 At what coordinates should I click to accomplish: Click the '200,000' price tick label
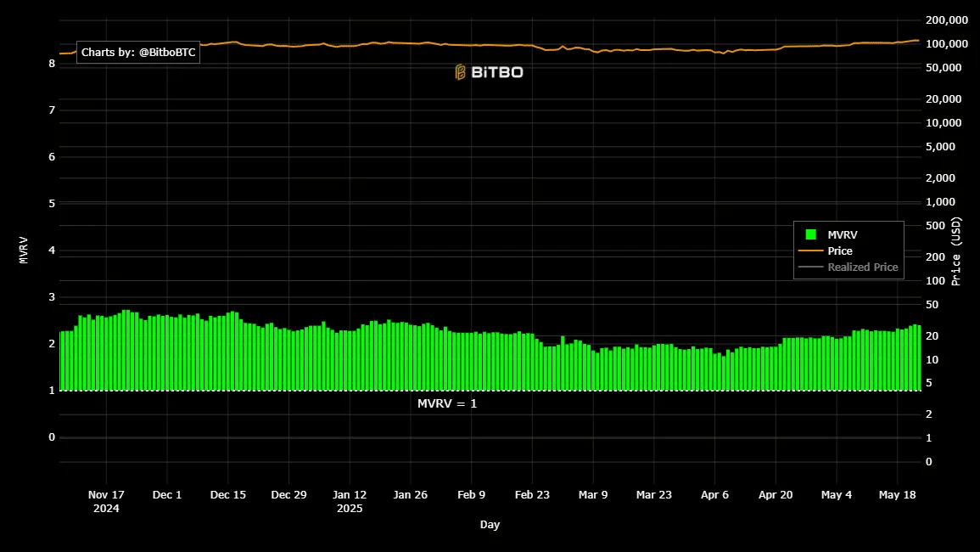tap(947, 20)
